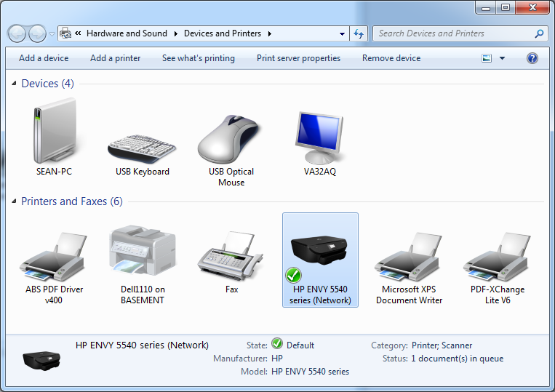Select the USB Optical Mouse icon
555x392 pixels.
[231, 140]
